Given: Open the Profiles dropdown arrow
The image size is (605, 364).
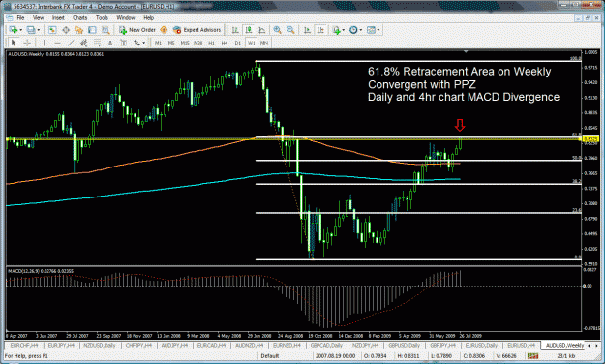Looking at the screenshot, I should click(x=38, y=30).
